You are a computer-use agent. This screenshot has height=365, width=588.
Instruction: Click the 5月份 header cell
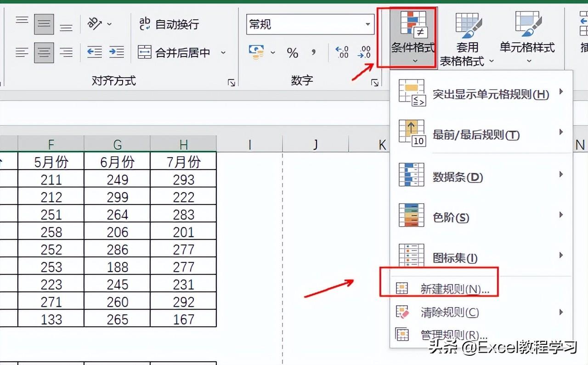[x=51, y=161]
